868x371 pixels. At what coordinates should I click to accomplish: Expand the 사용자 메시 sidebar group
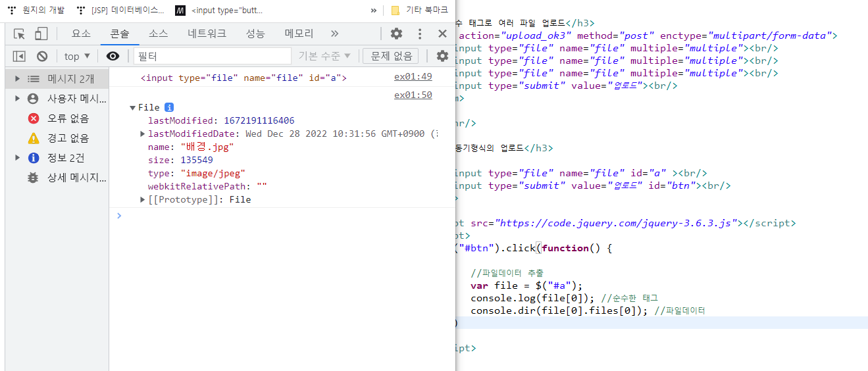pos(17,99)
